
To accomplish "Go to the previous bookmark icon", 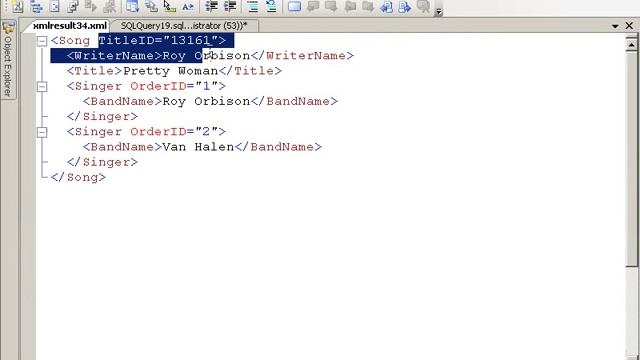I will click(x=313, y=6).
